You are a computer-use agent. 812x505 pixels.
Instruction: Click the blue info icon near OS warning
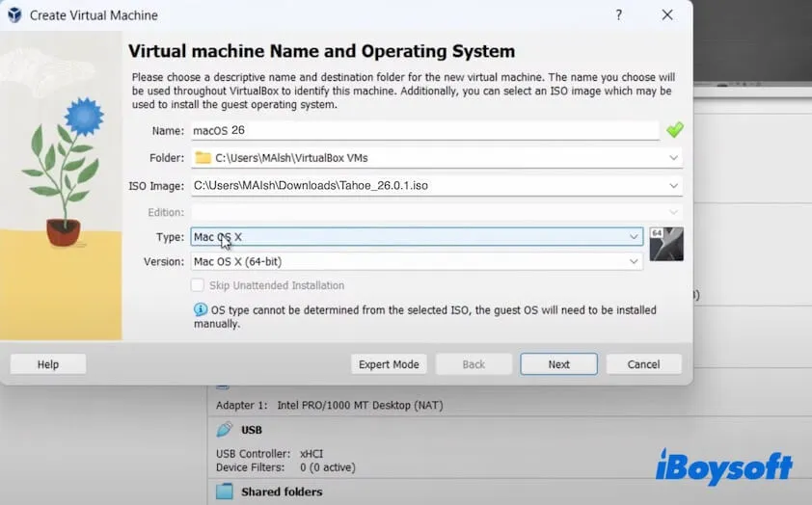tap(201, 310)
